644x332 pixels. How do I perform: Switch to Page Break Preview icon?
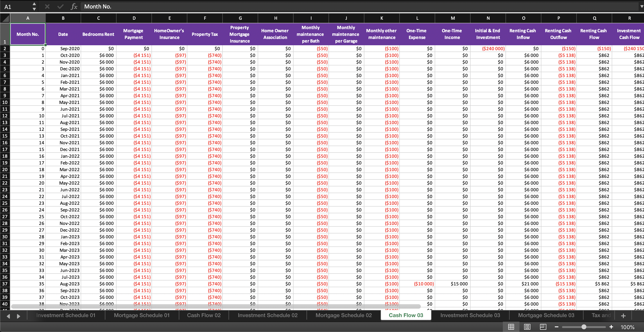543,327
